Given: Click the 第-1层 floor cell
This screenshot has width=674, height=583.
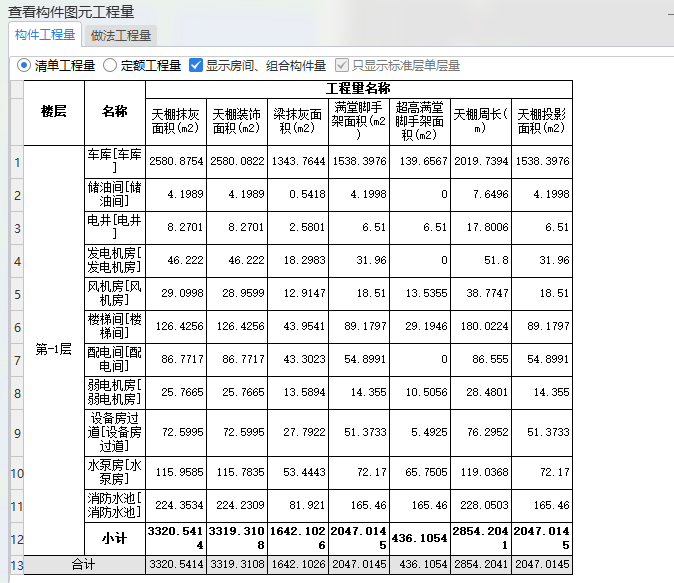Looking at the screenshot, I should coord(54,350).
